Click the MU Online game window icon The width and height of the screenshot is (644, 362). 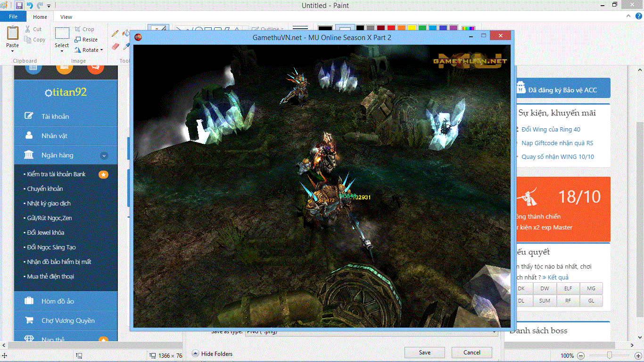pyautogui.click(x=138, y=37)
